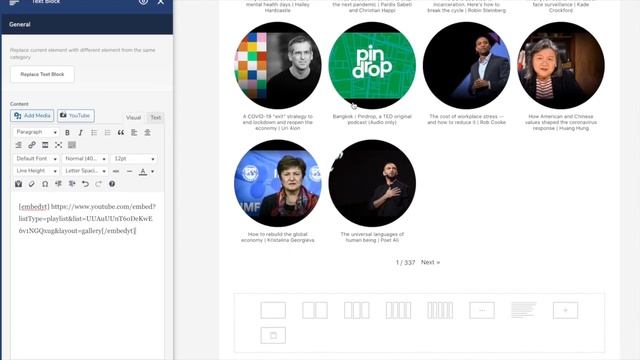Image resolution: width=640 pixels, height=360 pixels.
Task: Open the Kristalina Georgieva global economy video
Action: coord(278,183)
